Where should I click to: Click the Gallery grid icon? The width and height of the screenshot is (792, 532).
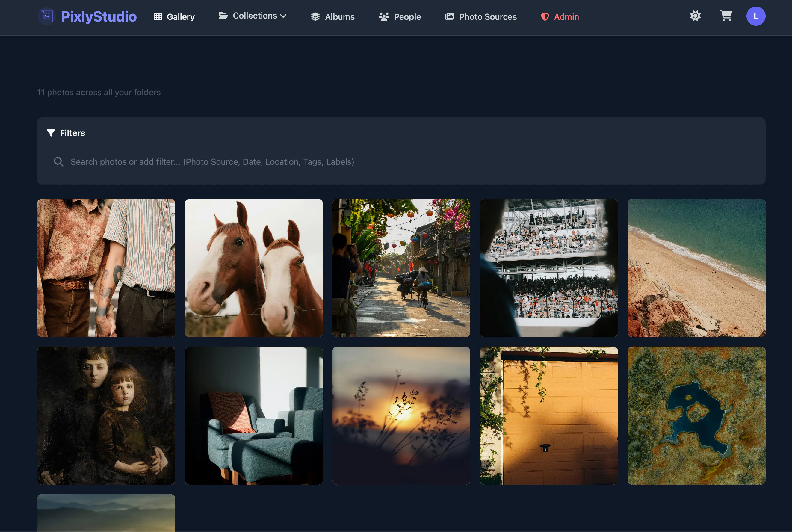pos(158,17)
